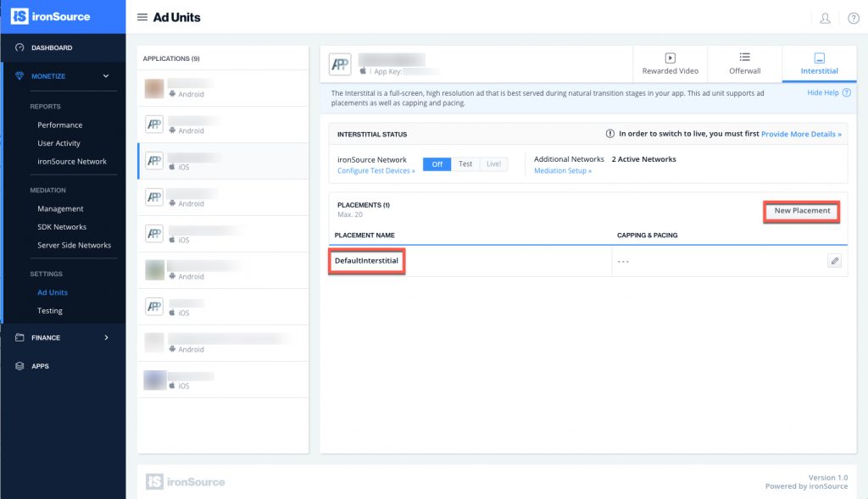Set ironSource Network status to Live
Screen dimensions: 868x499
coord(494,164)
